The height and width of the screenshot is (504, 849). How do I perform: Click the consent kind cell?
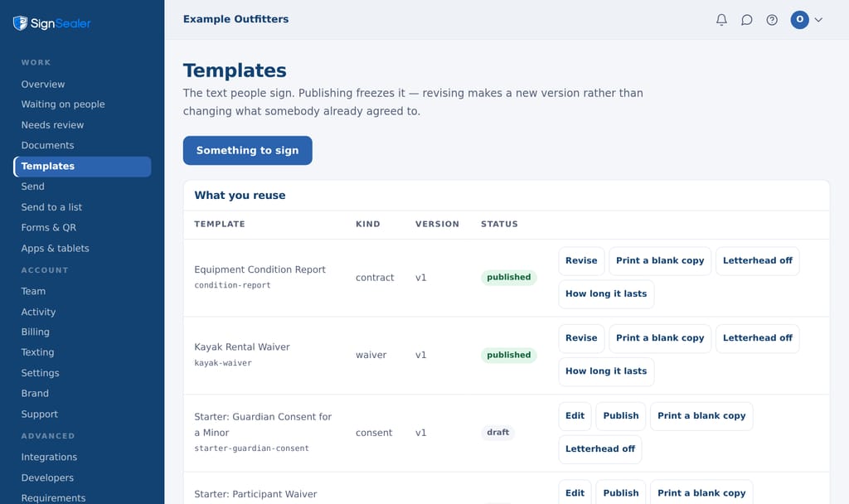(x=374, y=433)
